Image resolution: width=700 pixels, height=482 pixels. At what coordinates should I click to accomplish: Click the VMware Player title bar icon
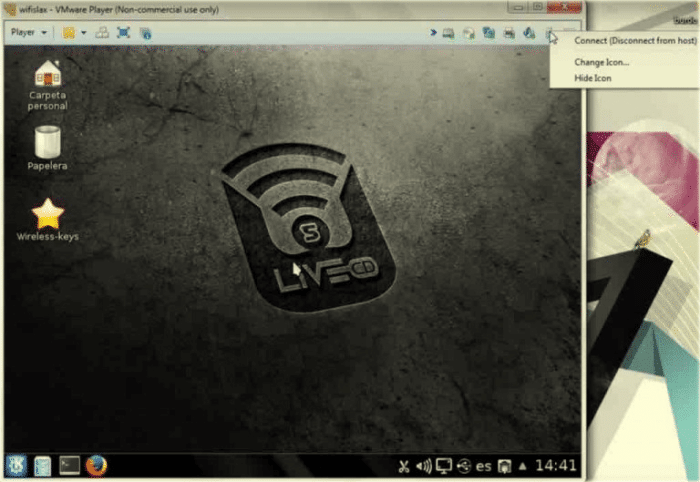(x=10, y=9)
